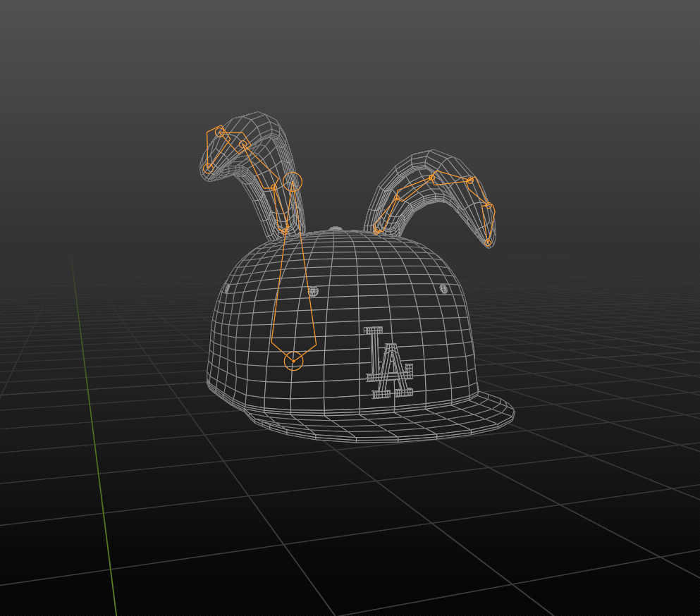Click the root bone's bottom joint circle
This screenshot has height=616, width=700.
[293, 361]
